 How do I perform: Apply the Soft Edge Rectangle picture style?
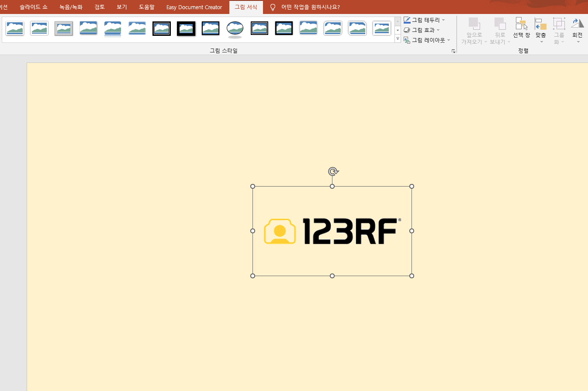point(137,29)
